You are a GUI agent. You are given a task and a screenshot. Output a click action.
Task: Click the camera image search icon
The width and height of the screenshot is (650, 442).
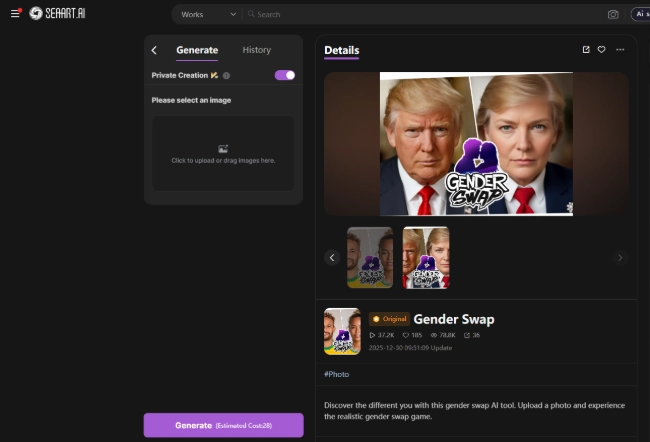coord(613,15)
